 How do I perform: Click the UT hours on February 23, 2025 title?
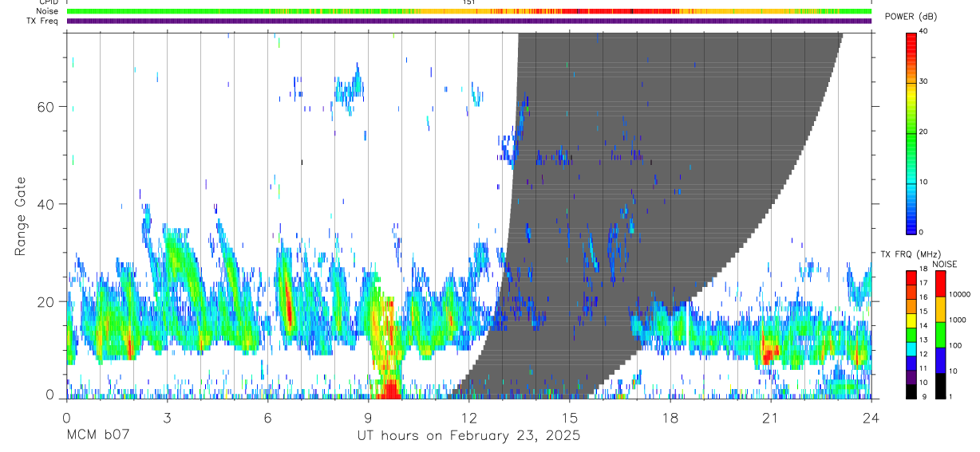tap(468, 436)
